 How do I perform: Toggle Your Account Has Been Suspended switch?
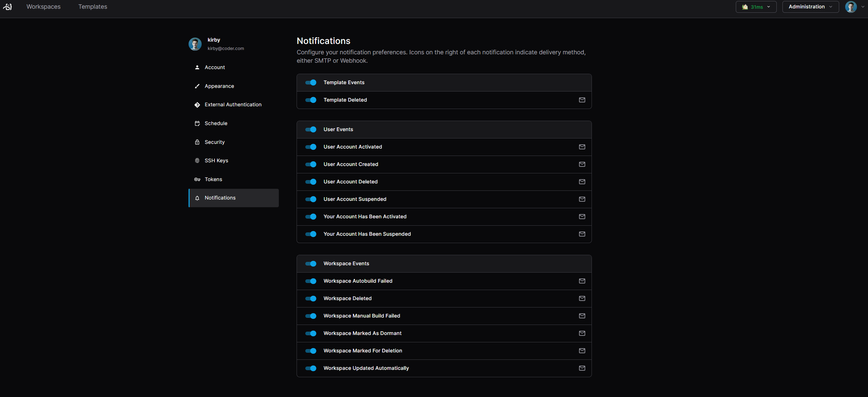pyautogui.click(x=311, y=234)
